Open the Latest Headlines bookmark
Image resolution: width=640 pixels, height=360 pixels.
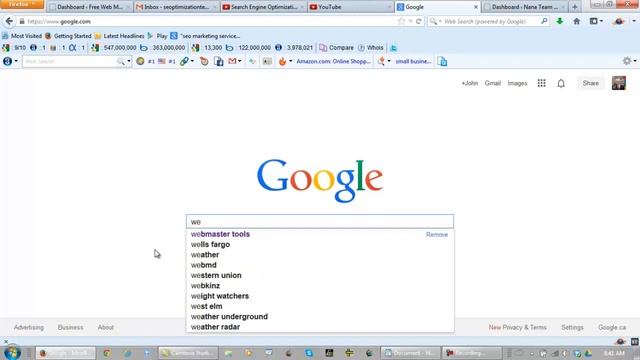coord(119,36)
